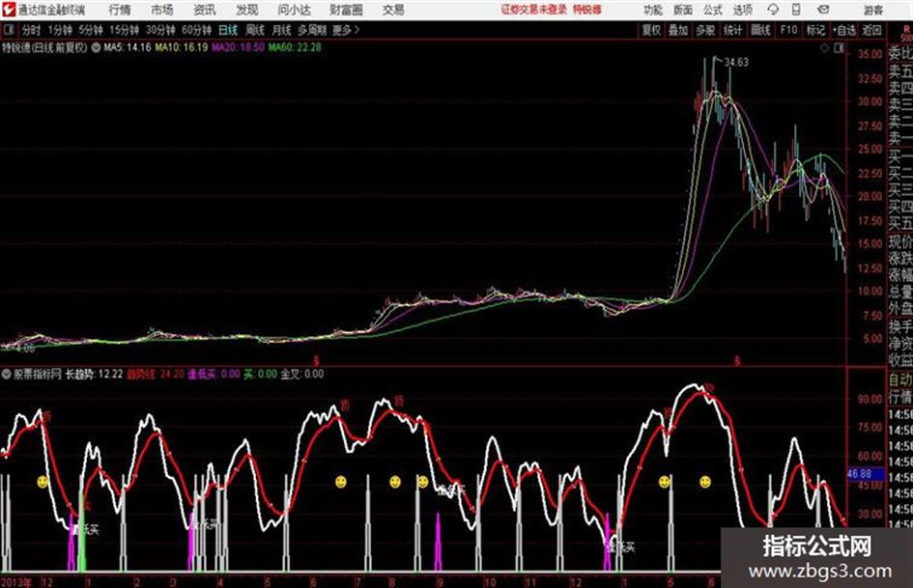The height and width of the screenshot is (588, 913).
Task: Click the 叠加 overlay toolbar button
Action: click(678, 30)
